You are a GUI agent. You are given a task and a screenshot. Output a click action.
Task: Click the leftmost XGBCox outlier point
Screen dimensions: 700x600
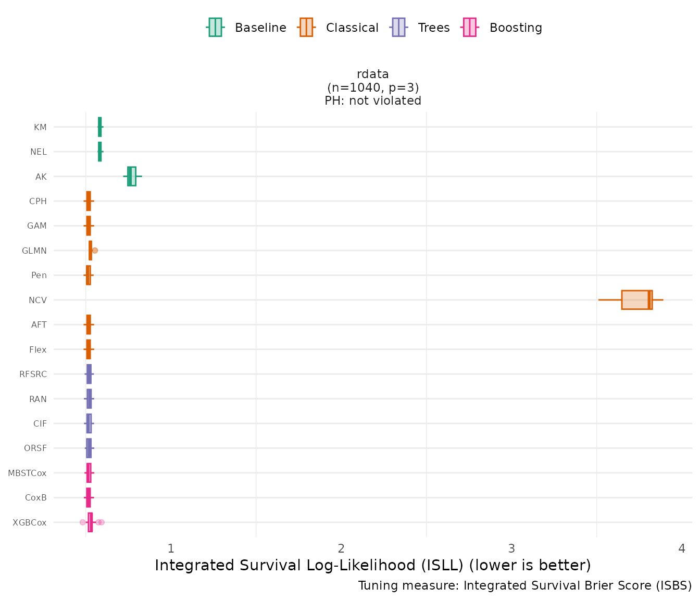click(x=82, y=522)
